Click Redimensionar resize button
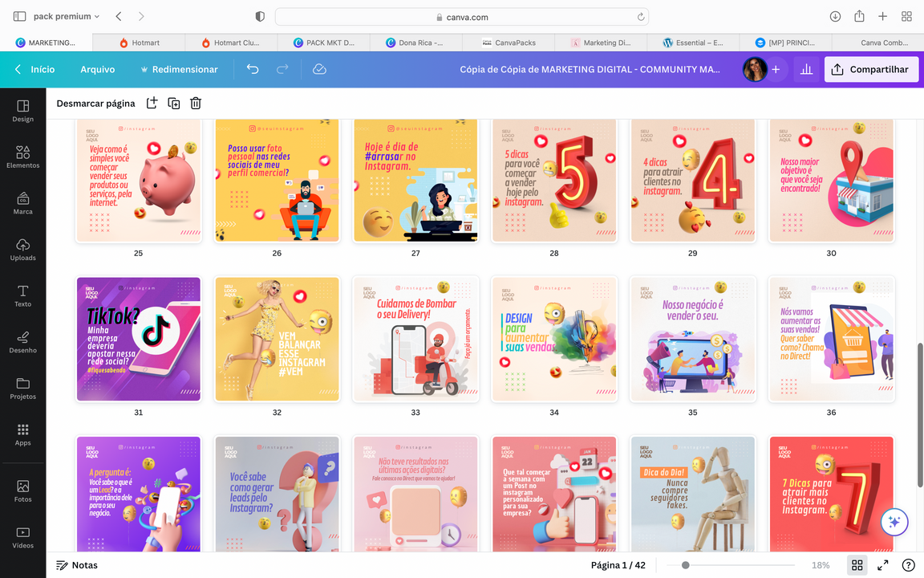This screenshot has width=924, height=578. (179, 70)
